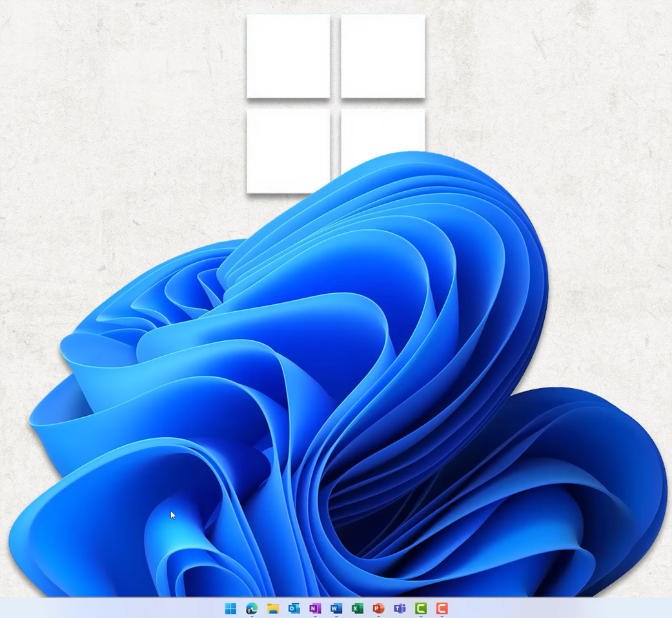
Task: Open Outlook from the taskbar
Action: point(294,608)
